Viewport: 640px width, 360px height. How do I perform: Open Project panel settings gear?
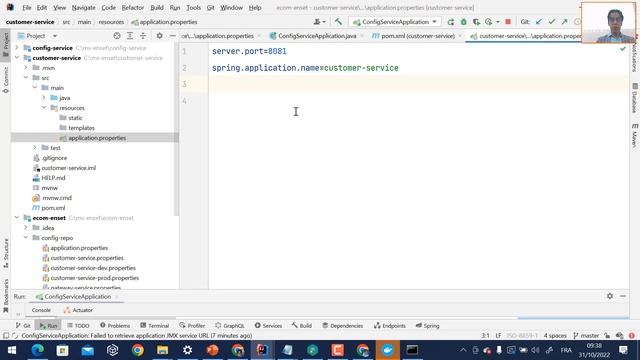(160, 36)
